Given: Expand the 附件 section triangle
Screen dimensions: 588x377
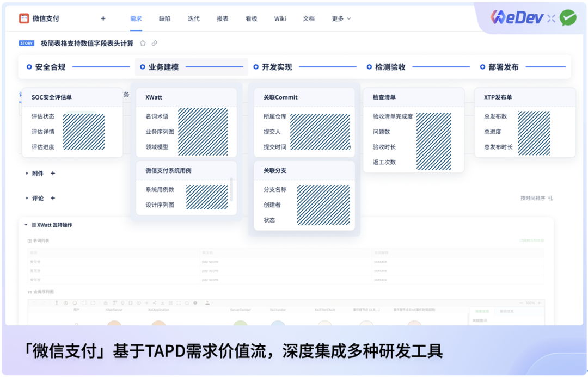Looking at the screenshot, I should click(27, 173).
